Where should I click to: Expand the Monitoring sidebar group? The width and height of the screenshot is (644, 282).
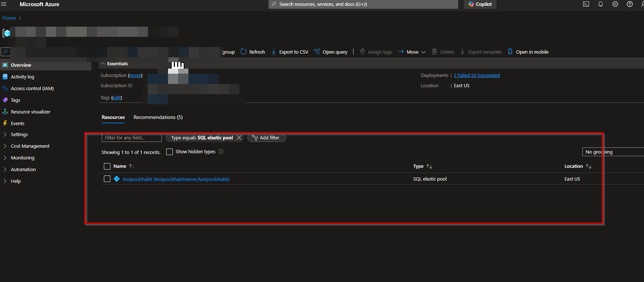(23, 158)
